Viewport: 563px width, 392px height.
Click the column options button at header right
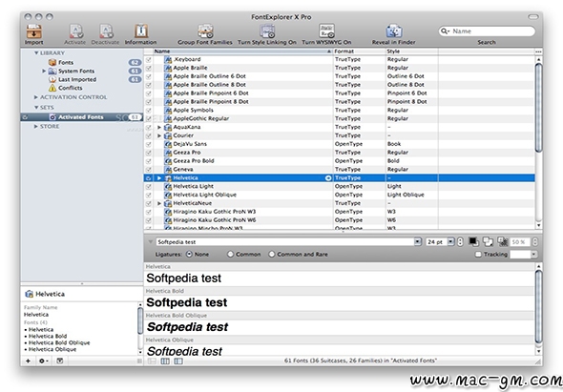538,52
